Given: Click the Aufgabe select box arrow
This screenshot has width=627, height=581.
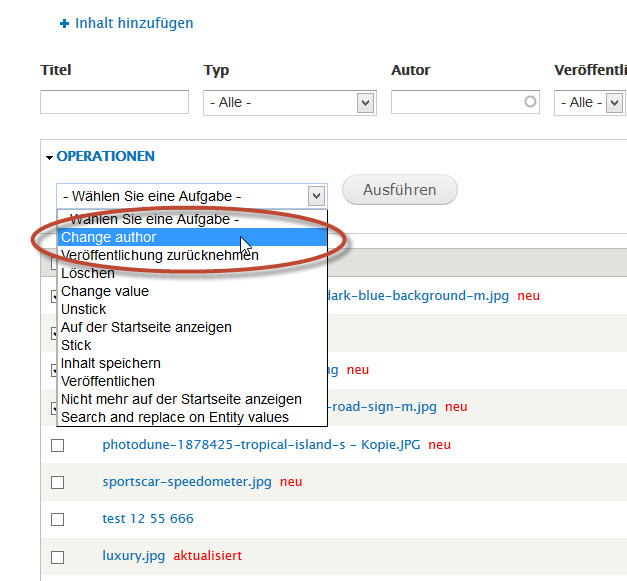Looking at the screenshot, I should pyautogui.click(x=316, y=196).
